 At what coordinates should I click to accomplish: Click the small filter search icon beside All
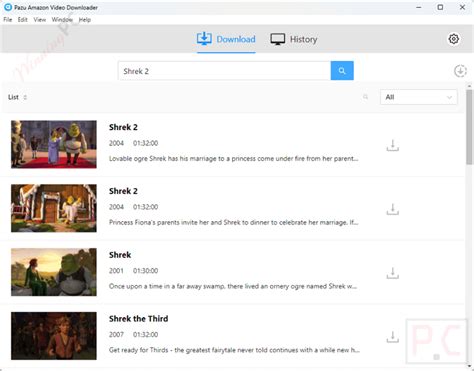click(365, 97)
